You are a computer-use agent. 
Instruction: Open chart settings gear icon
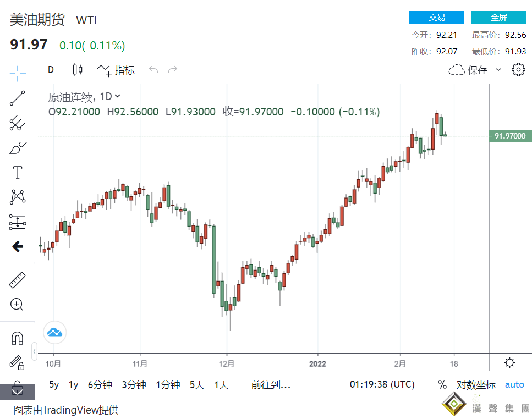(518, 70)
